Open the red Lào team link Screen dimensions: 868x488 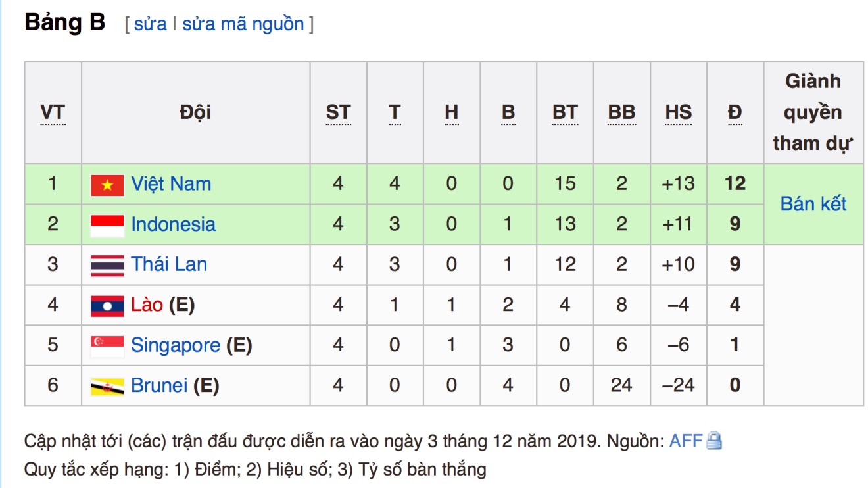click(x=147, y=305)
